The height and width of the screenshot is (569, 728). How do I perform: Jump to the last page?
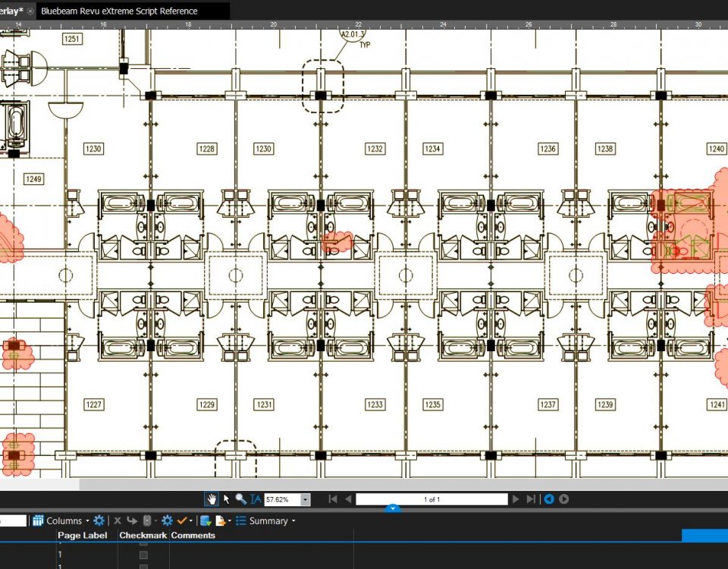click(x=532, y=499)
